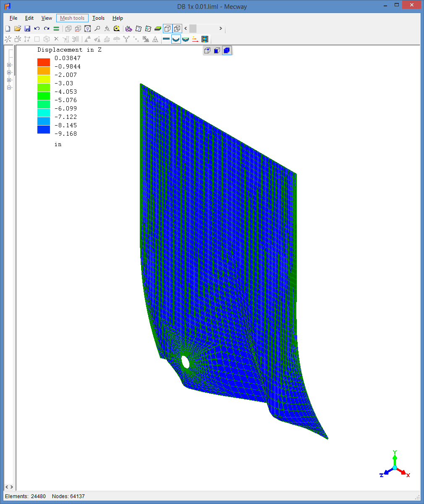
Task: Click the 'Elements: 24480' status bar text
Action: 25,496
